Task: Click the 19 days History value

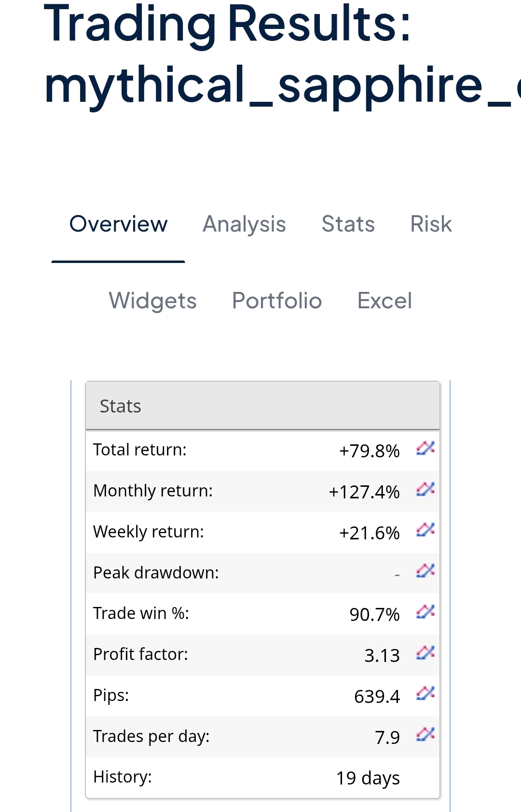Action: [368, 778]
